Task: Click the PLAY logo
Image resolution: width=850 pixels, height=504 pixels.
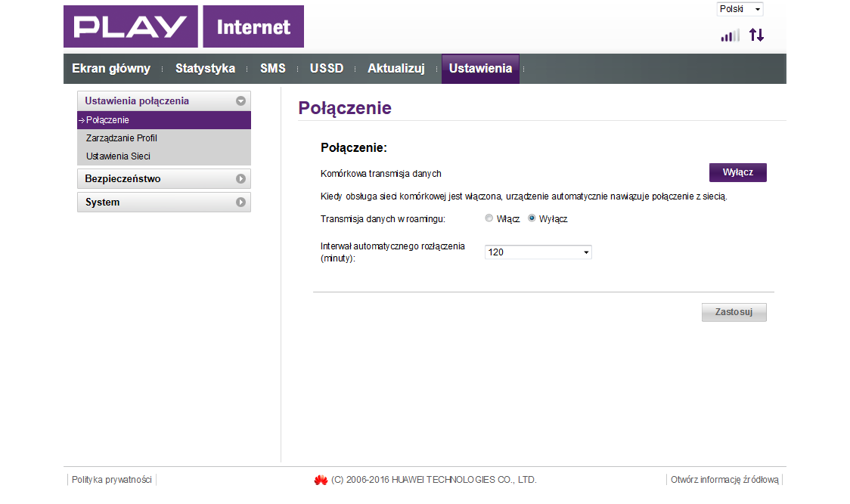Action: click(x=130, y=26)
